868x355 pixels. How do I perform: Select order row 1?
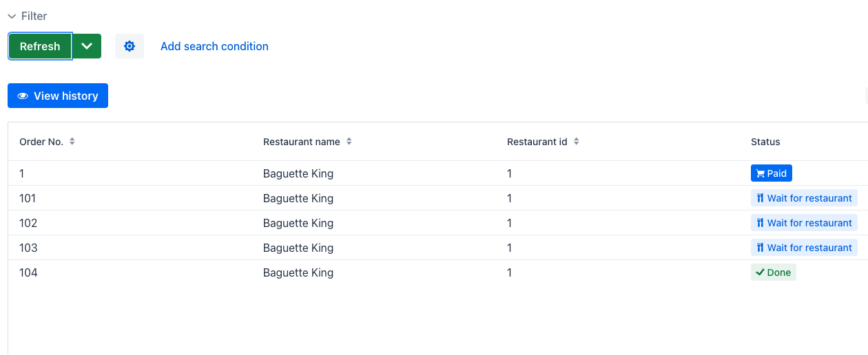coord(438,173)
